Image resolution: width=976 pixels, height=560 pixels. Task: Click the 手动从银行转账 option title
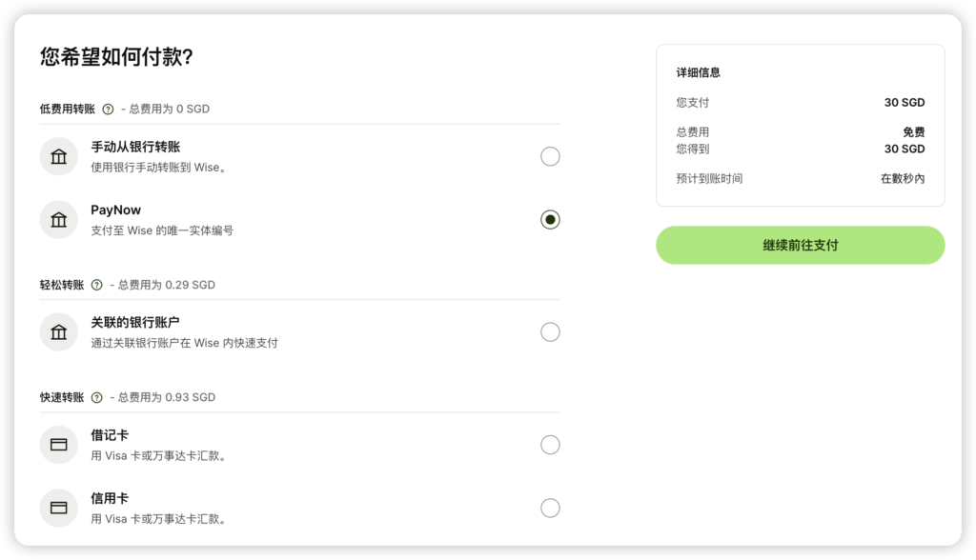tap(135, 147)
